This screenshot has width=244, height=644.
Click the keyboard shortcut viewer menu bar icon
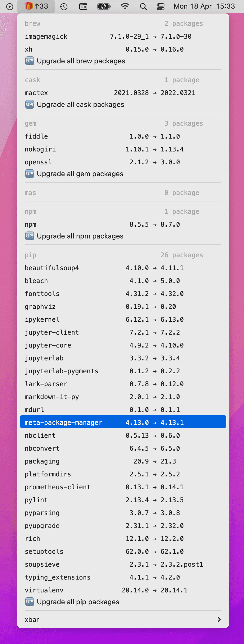click(83, 6)
